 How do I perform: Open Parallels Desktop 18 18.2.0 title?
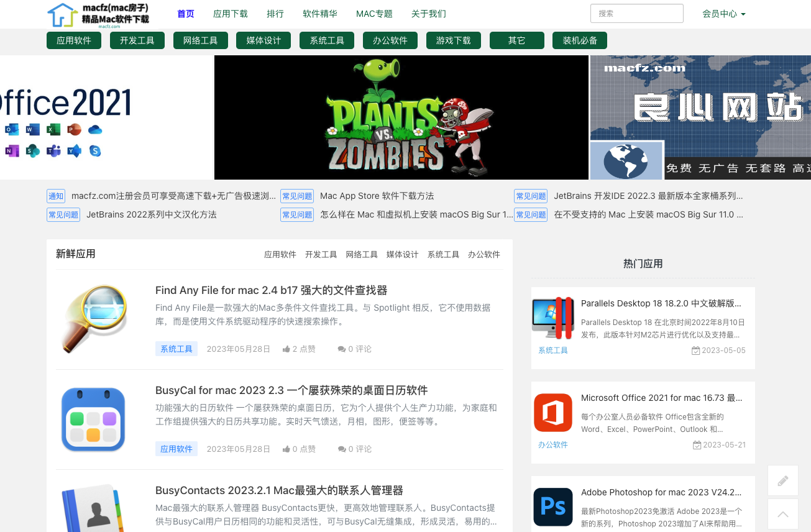point(661,304)
